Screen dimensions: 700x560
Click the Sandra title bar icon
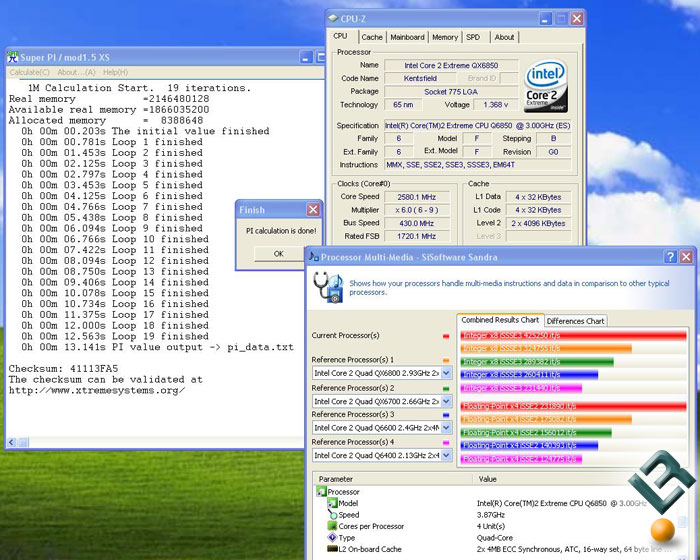point(313,256)
